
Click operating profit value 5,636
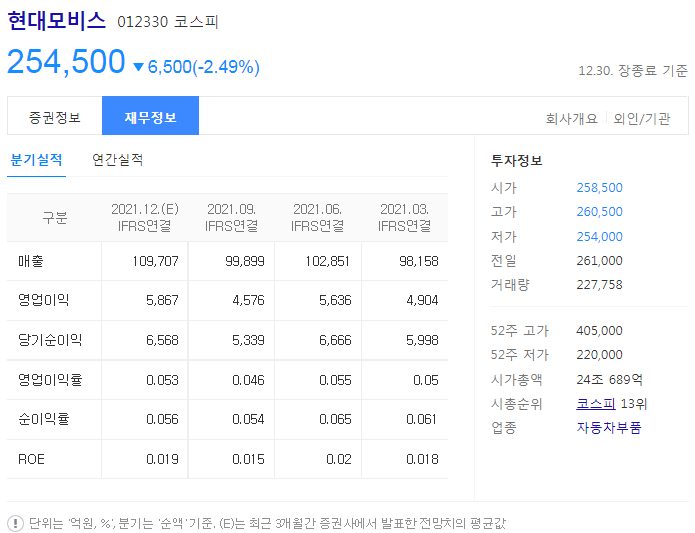(x=335, y=300)
